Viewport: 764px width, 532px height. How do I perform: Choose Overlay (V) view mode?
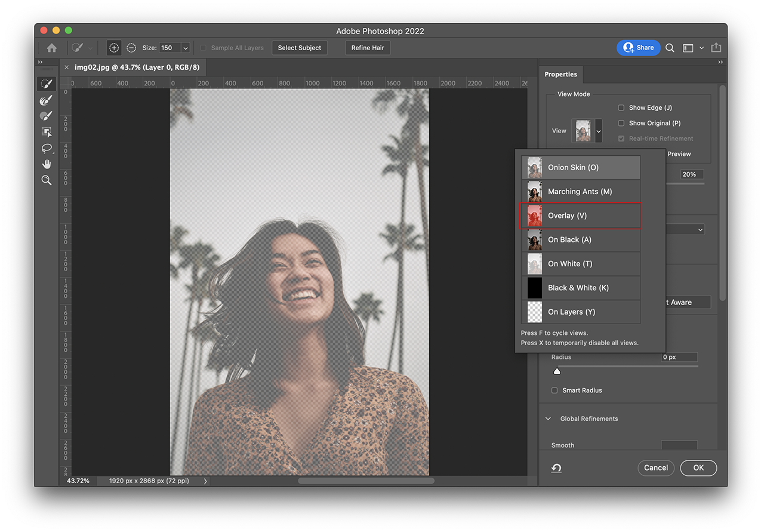point(580,216)
